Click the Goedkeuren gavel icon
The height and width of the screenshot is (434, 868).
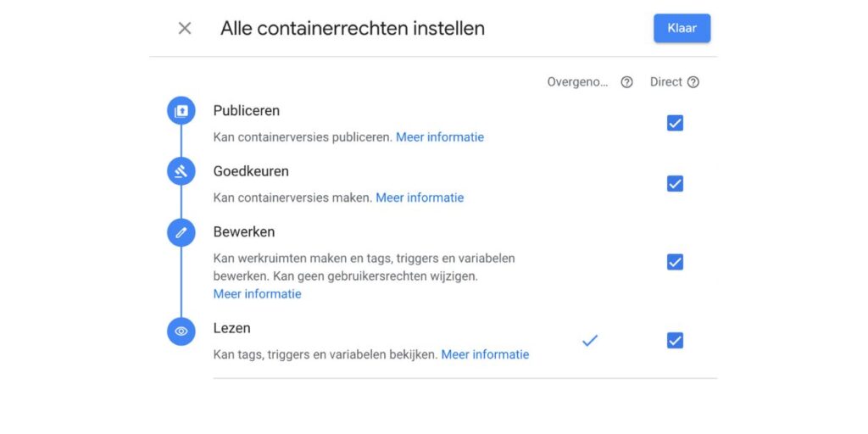pos(181,171)
